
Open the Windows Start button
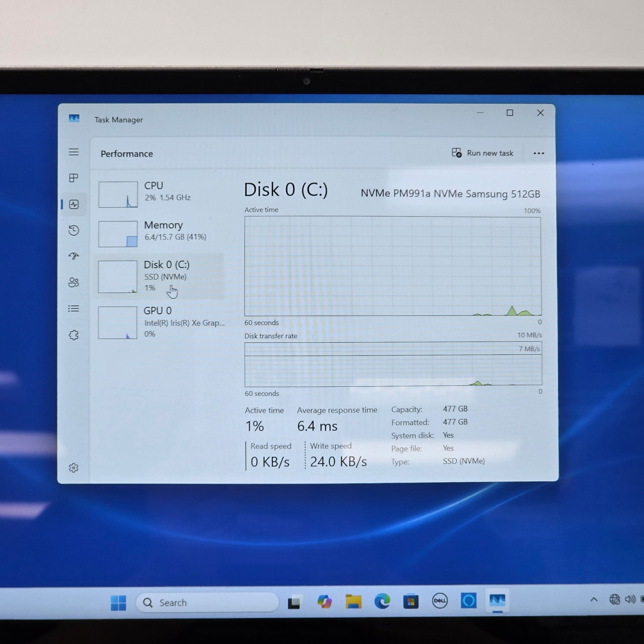118,602
